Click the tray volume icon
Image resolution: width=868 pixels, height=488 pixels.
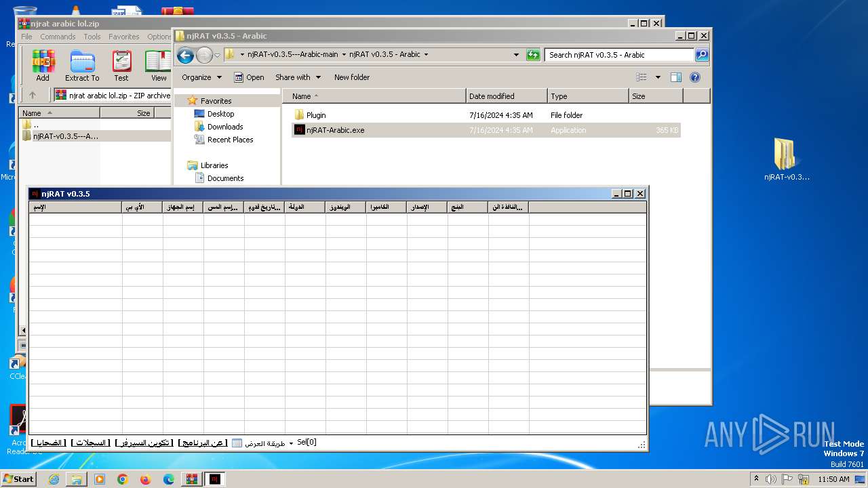click(771, 479)
